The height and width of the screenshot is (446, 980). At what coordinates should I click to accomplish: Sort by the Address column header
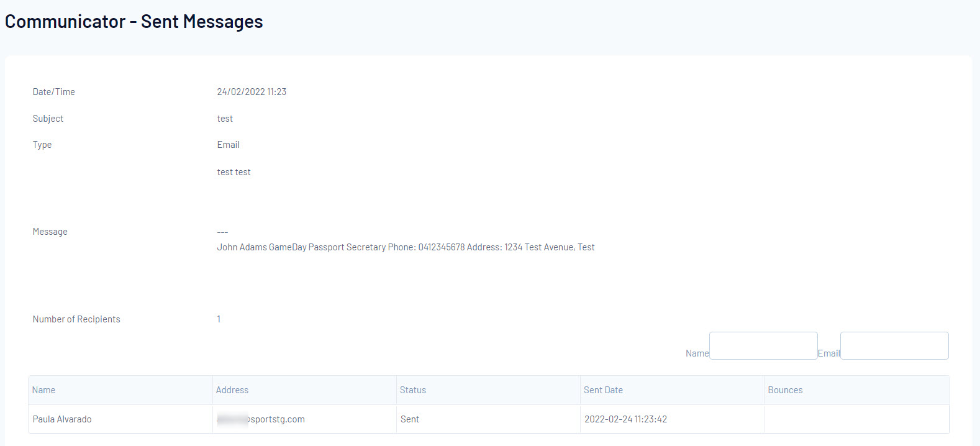pos(304,390)
